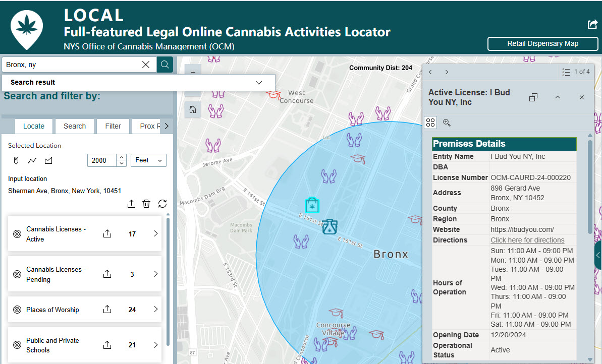Click the cannabis jar marker on E 161st St
The image size is (602, 364).
(330, 227)
